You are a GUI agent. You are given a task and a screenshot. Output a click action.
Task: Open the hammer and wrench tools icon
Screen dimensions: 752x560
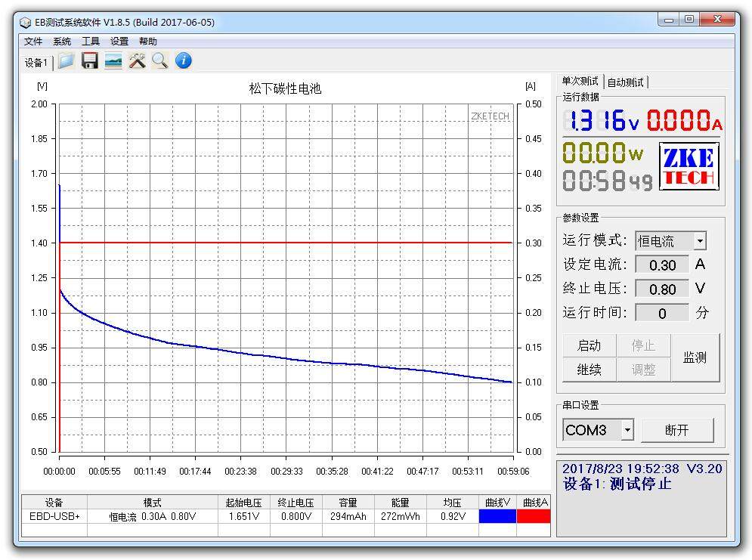coord(137,61)
